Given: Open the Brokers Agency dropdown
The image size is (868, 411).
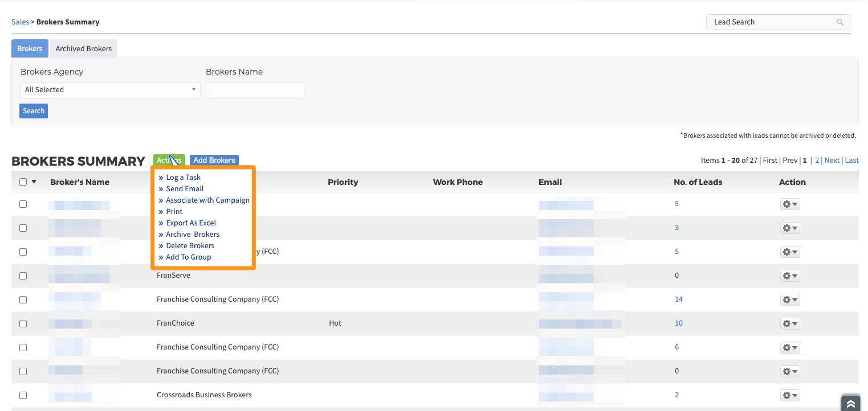Looking at the screenshot, I should (x=110, y=90).
